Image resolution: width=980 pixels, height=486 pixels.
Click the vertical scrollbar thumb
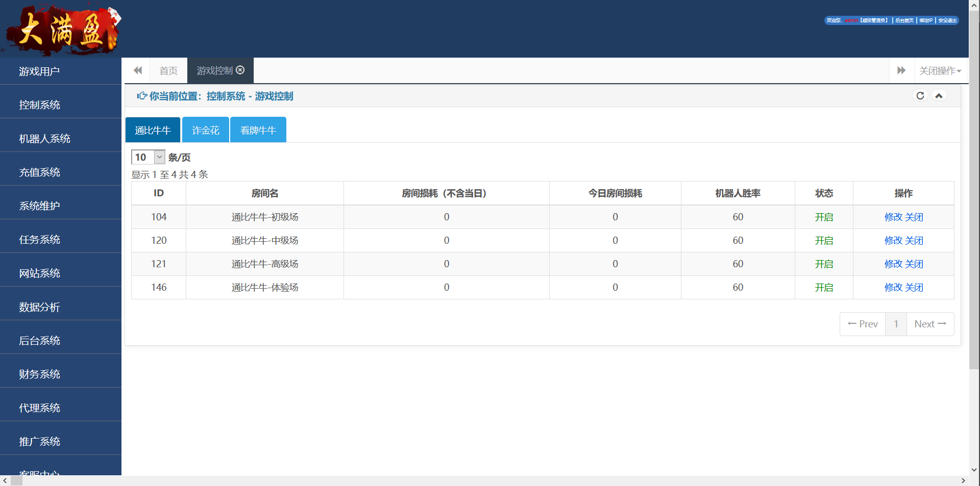tap(974, 190)
